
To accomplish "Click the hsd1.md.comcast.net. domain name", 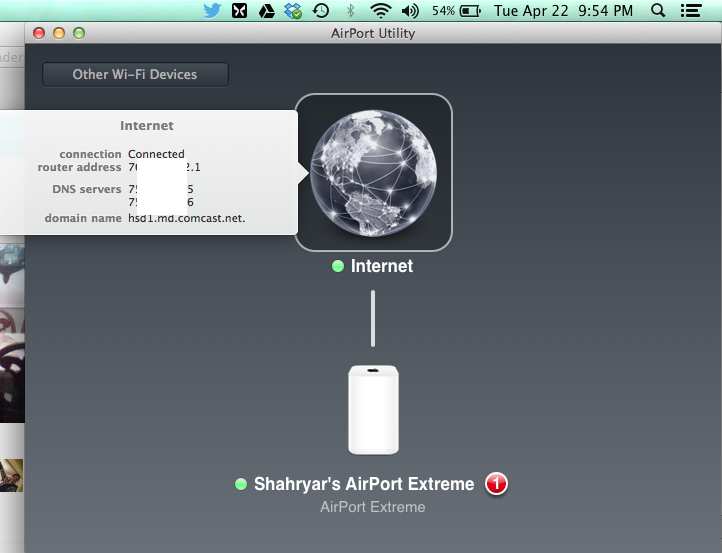I will tap(186, 218).
